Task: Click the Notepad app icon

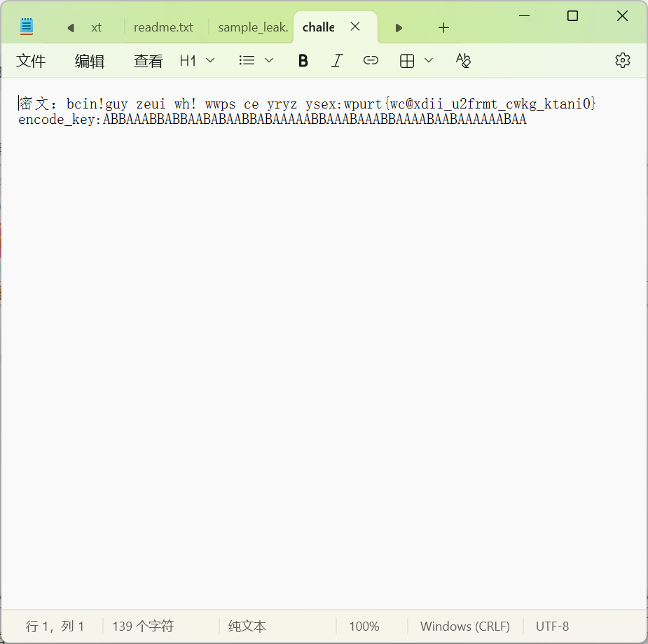Action: [x=27, y=27]
